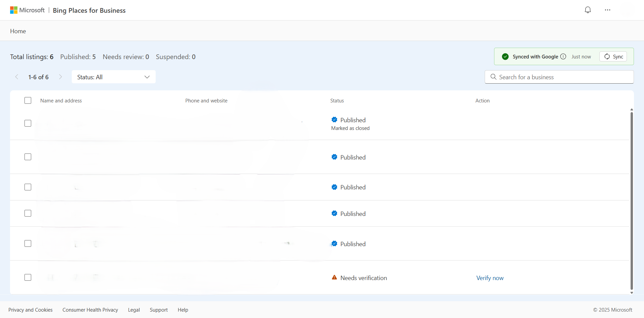Image resolution: width=644 pixels, height=318 pixels.
Task: Click the Action column header
Action: point(482,100)
